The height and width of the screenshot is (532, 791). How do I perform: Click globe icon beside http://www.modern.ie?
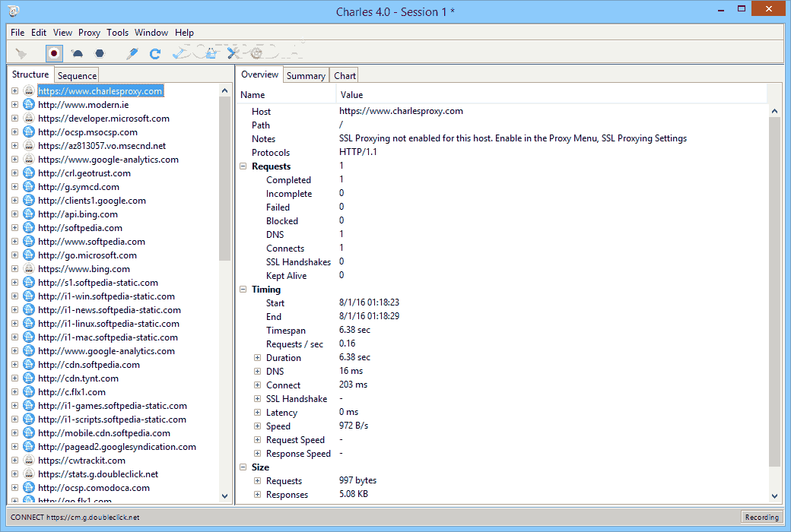pyautogui.click(x=29, y=104)
